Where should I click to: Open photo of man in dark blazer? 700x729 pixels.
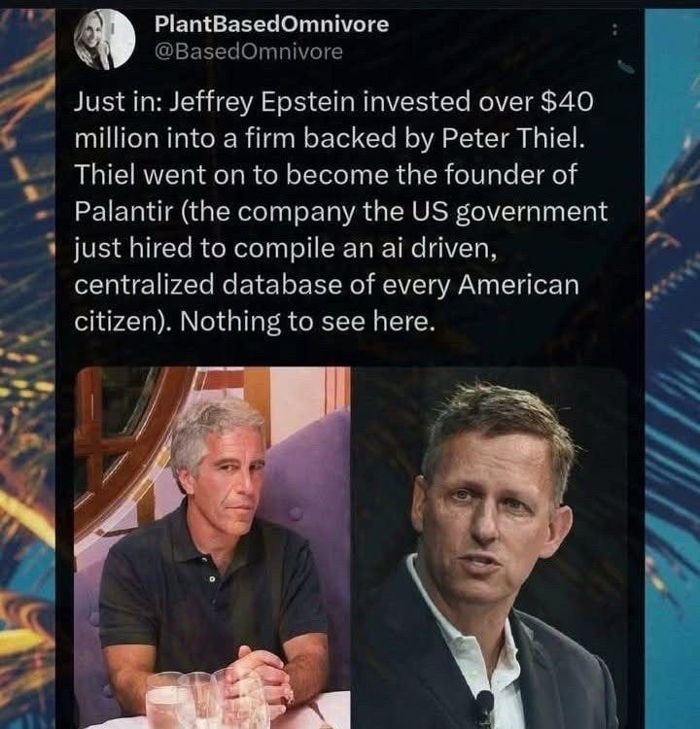tap(489, 547)
